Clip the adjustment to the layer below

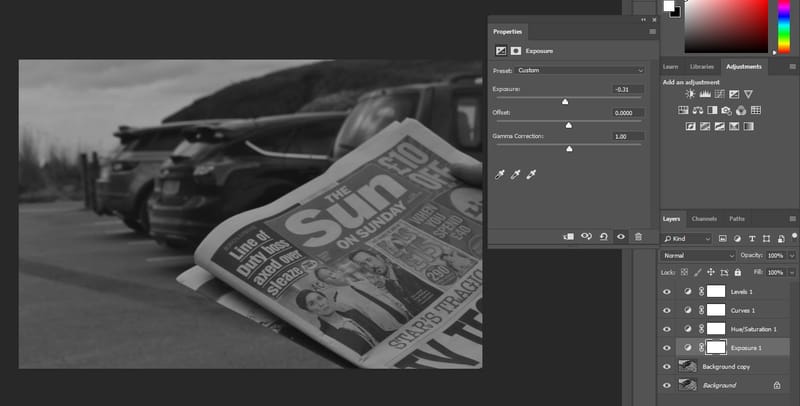pyautogui.click(x=568, y=236)
